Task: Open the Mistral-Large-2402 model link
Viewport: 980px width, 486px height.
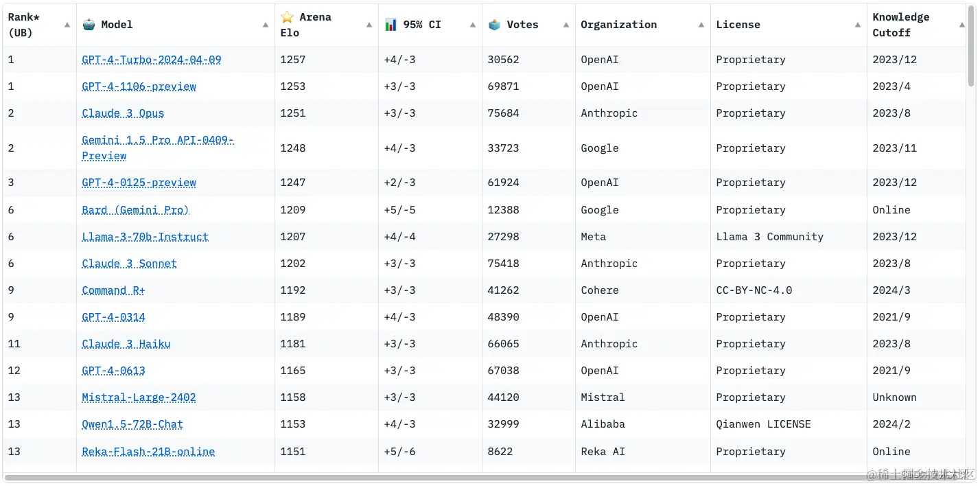Action: (x=139, y=397)
